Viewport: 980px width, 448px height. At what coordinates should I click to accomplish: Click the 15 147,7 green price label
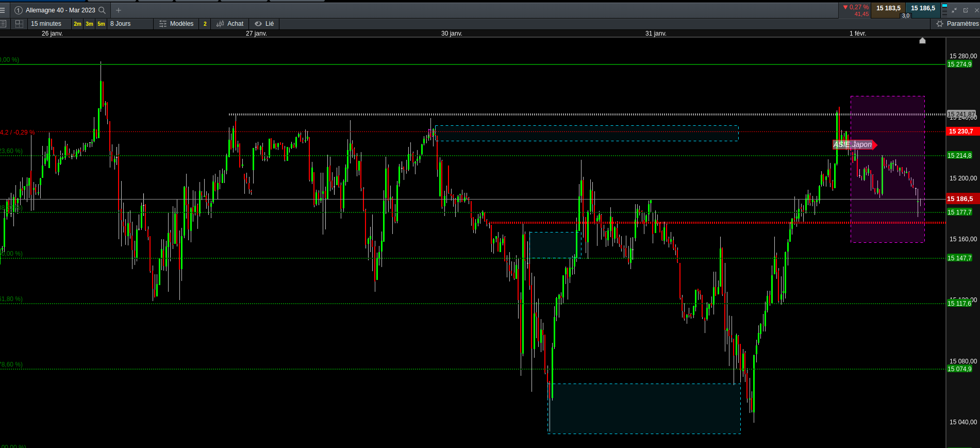tap(959, 258)
